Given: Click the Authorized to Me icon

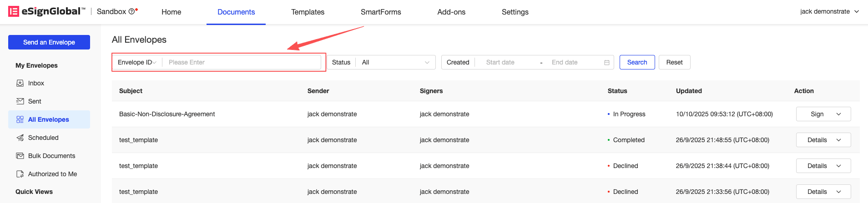Looking at the screenshot, I should 20,174.
